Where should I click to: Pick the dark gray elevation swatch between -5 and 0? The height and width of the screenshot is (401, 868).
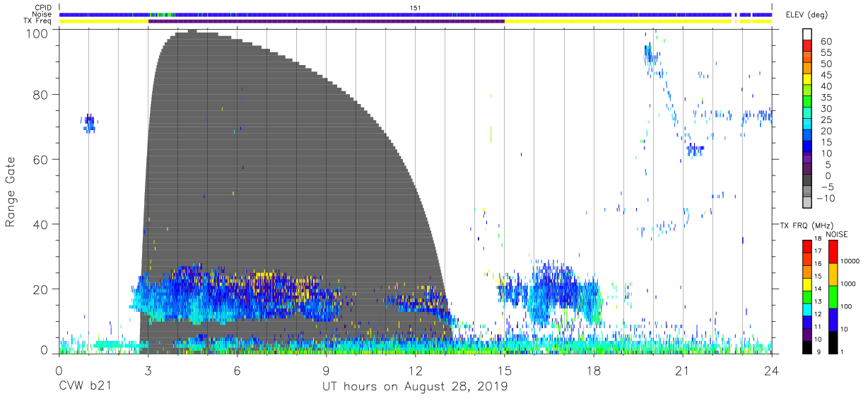(x=808, y=180)
